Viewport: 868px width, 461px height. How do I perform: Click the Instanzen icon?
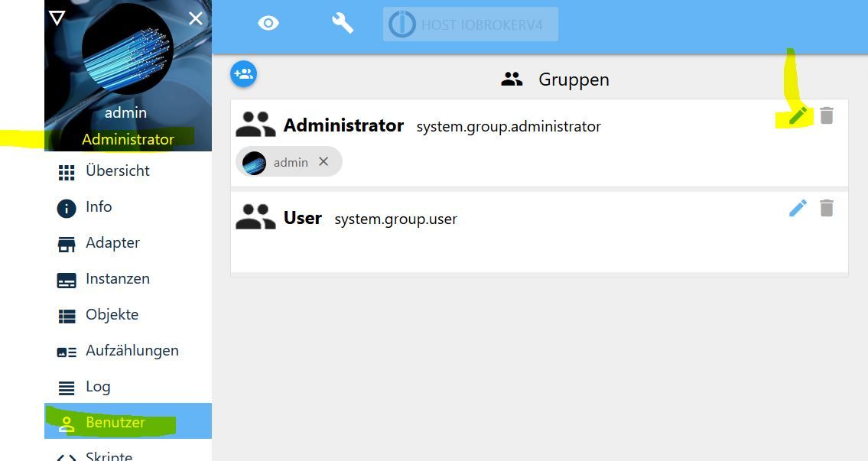(x=67, y=281)
